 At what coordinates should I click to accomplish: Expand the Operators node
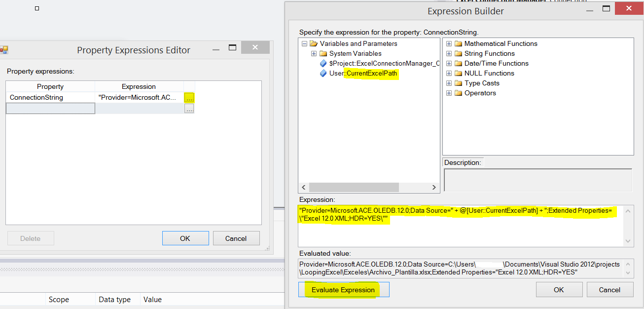click(x=449, y=93)
